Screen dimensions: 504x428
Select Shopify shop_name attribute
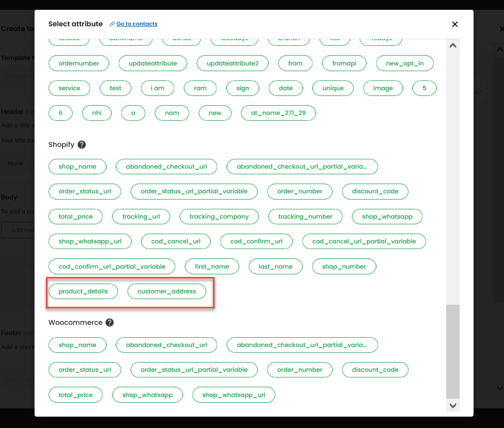(x=77, y=167)
